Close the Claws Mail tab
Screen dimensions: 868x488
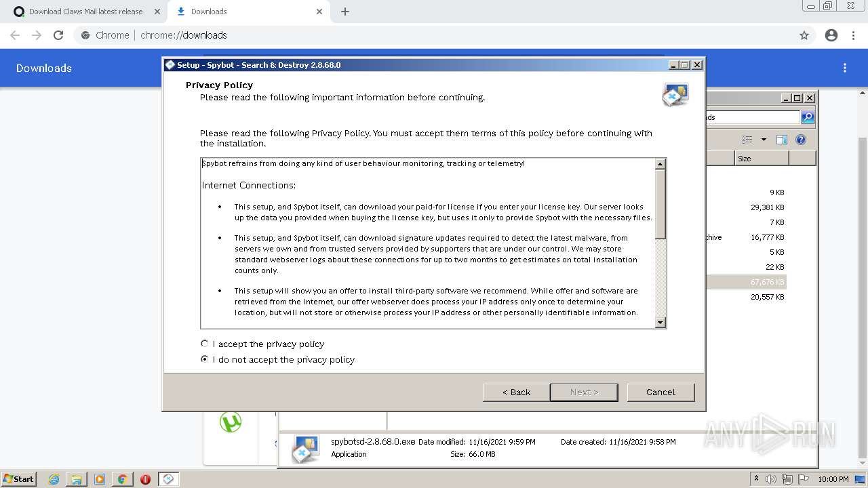(157, 12)
